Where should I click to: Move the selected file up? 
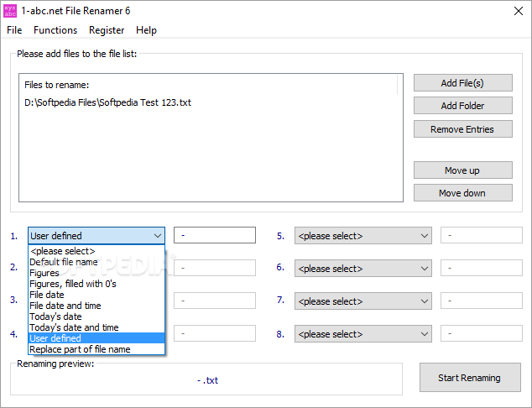point(463,170)
